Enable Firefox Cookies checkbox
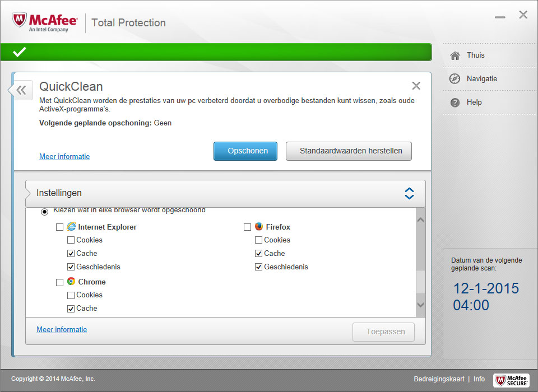 tap(259, 240)
